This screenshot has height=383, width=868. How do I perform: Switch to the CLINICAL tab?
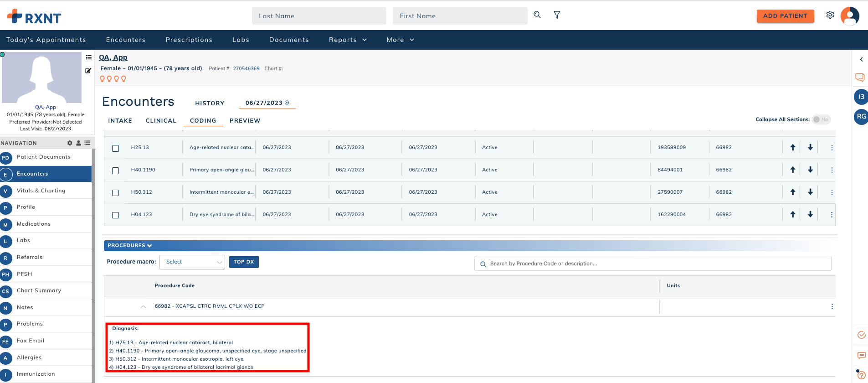click(x=161, y=120)
